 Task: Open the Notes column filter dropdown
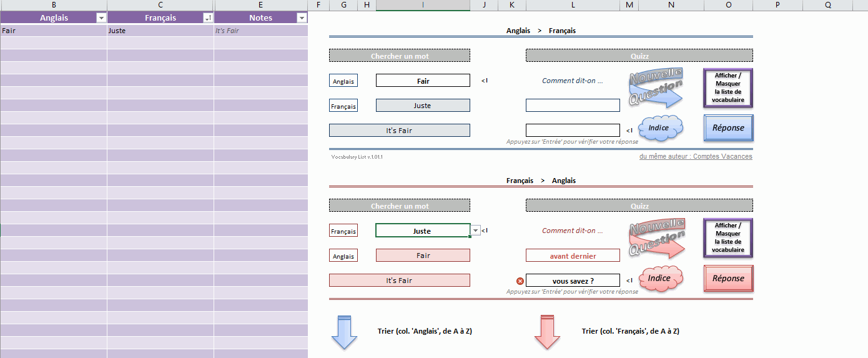coord(302,18)
